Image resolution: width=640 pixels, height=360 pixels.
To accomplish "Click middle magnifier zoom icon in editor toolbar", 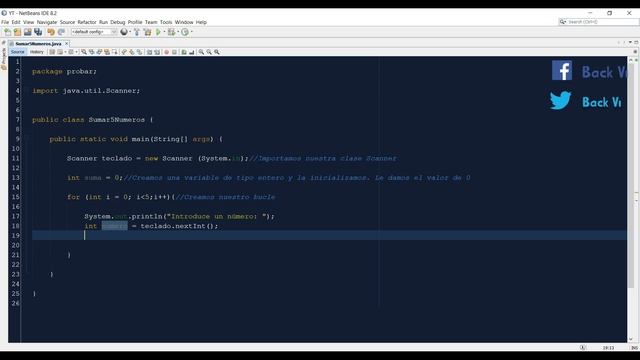I will [209, 52].
